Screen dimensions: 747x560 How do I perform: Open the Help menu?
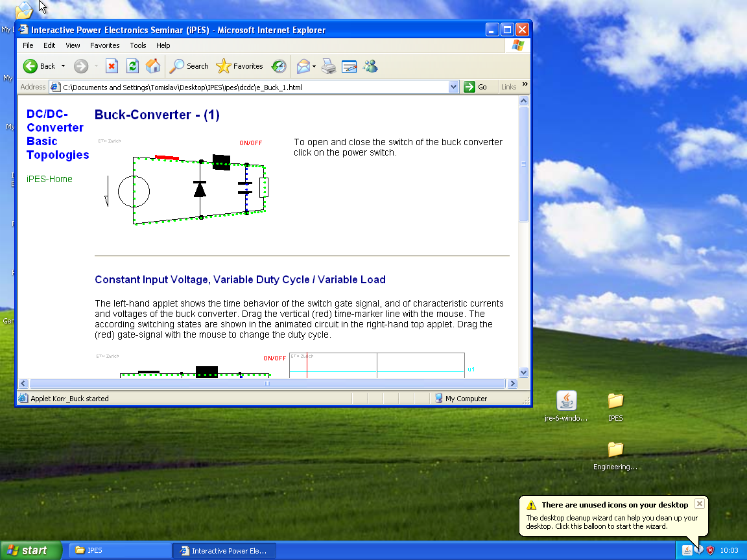coord(163,45)
